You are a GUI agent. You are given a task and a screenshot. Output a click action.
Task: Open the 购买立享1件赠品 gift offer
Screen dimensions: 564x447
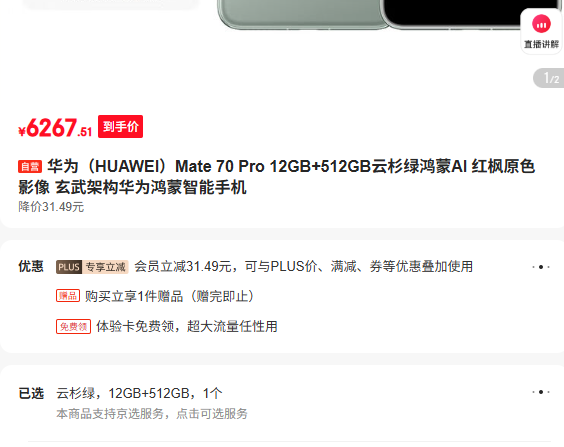pyautogui.click(x=169, y=296)
